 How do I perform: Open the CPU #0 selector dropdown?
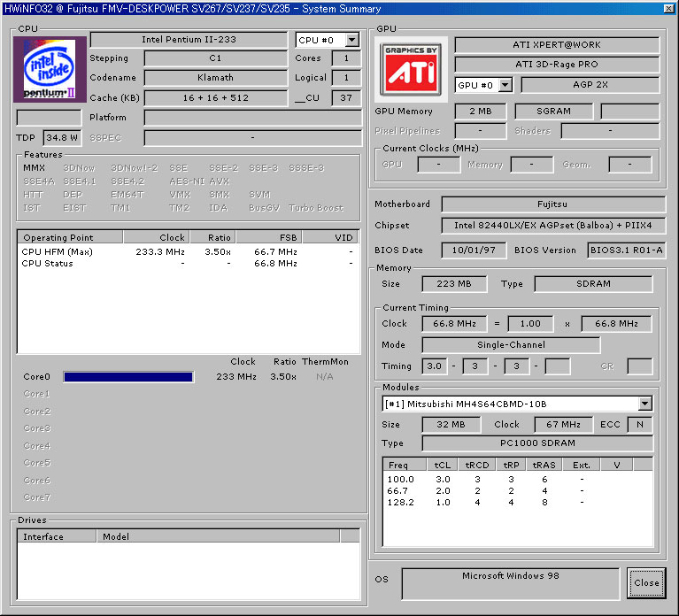pos(352,40)
